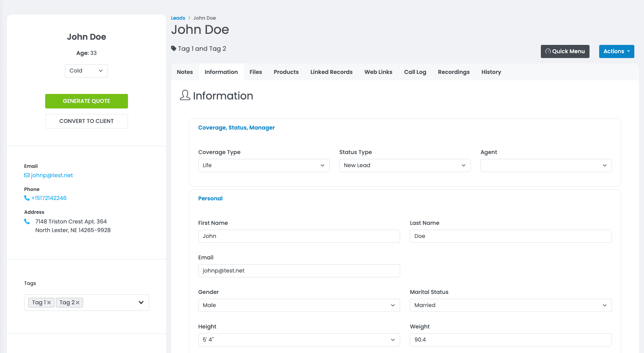This screenshot has height=353, width=644.
Task: Click John Doe in the breadcrumb
Action: [205, 18]
